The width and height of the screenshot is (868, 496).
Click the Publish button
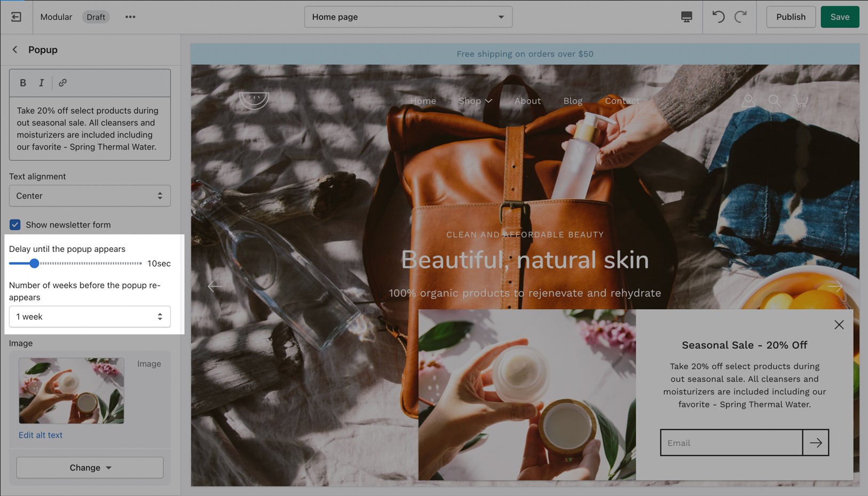click(791, 17)
